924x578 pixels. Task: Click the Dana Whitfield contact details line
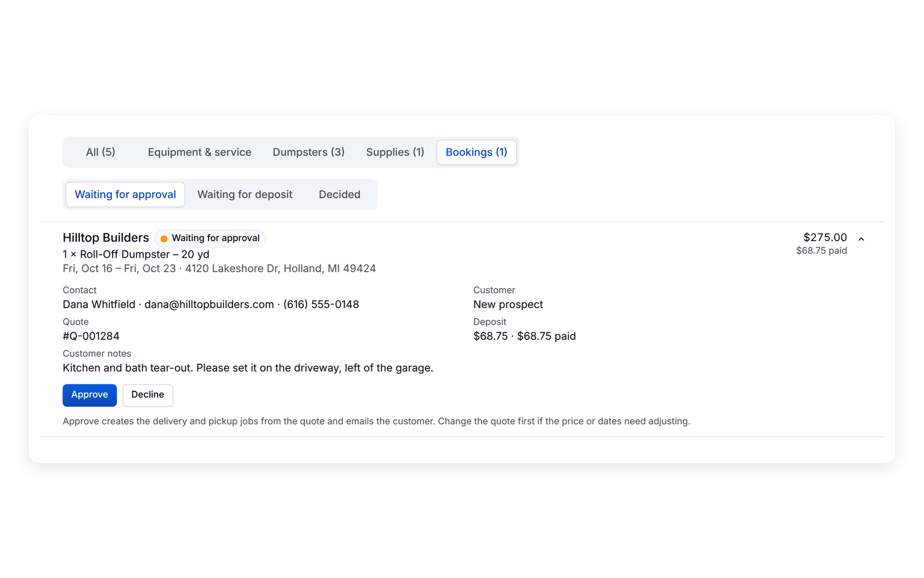tap(211, 305)
